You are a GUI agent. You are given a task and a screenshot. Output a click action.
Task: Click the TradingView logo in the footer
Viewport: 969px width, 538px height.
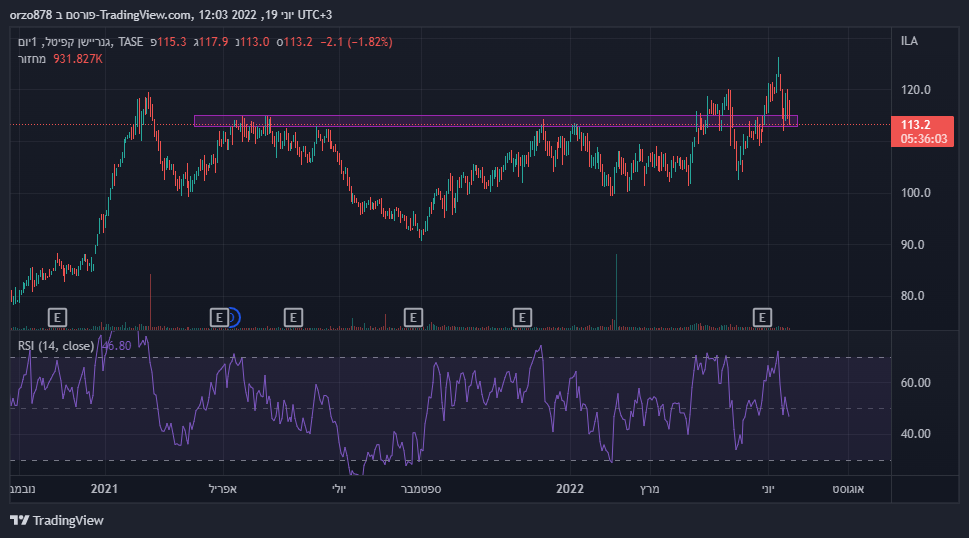point(57,520)
